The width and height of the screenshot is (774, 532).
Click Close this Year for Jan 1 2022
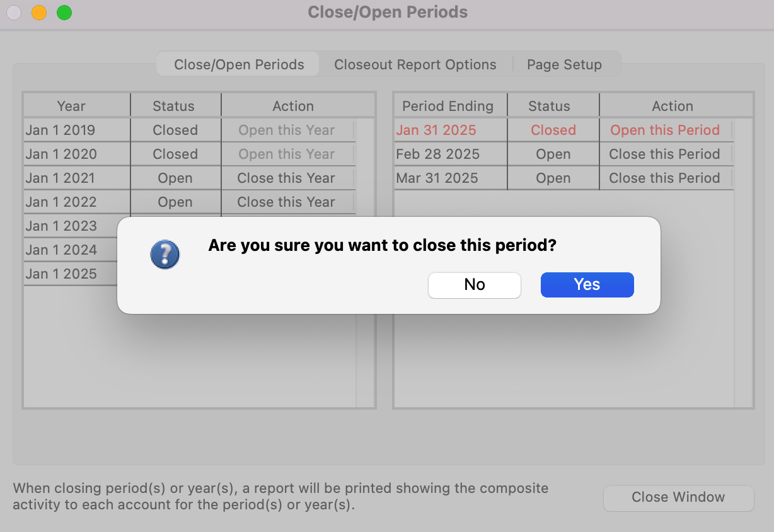[x=286, y=202]
